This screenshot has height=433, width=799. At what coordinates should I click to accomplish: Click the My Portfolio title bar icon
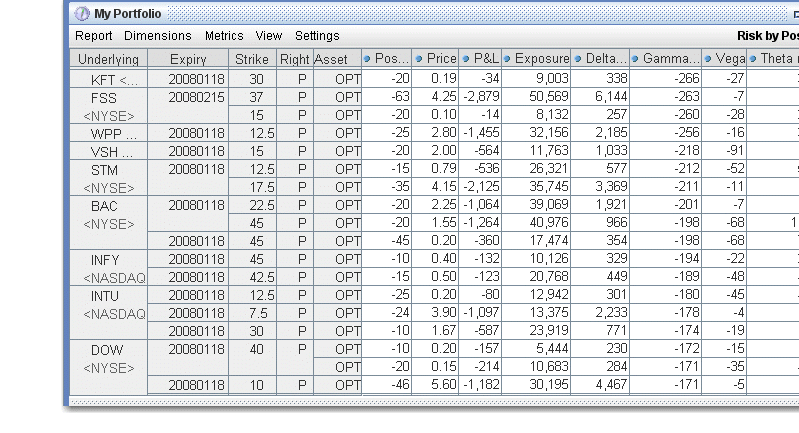pos(82,14)
